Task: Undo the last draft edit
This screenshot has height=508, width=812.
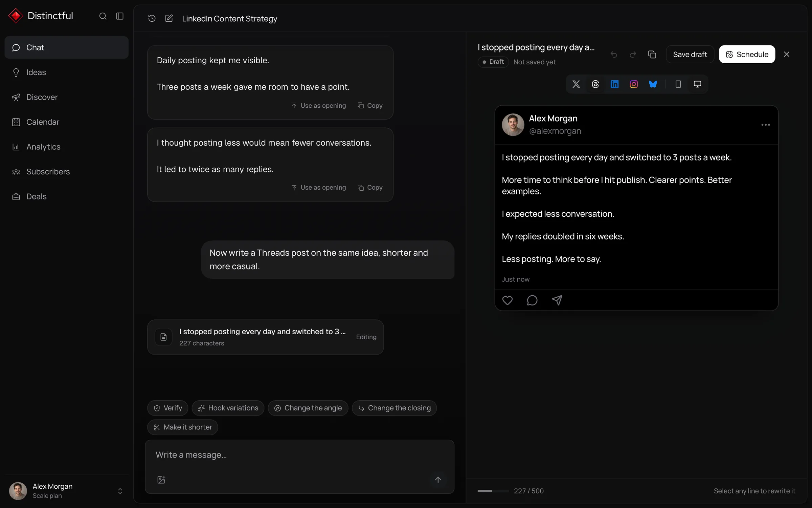Action: (614, 54)
